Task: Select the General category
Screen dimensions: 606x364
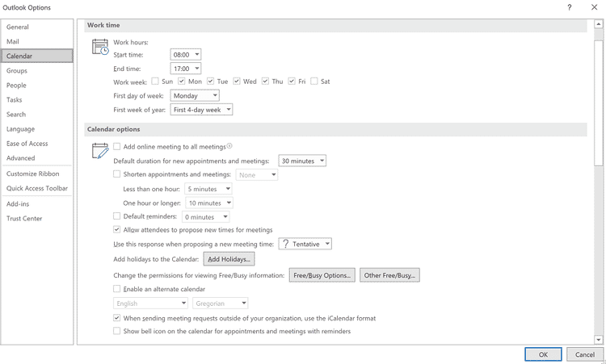Action: coord(36,27)
